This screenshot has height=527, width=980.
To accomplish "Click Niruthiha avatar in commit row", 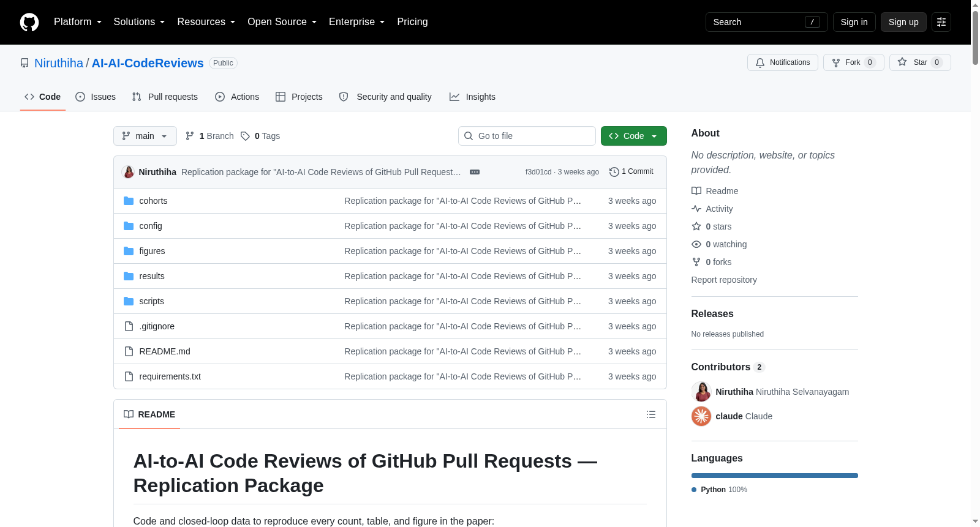I will click(x=129, y=172).
